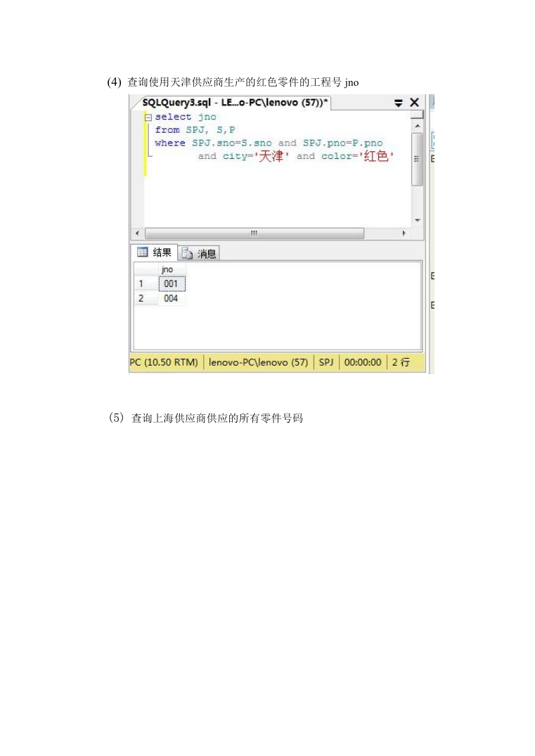Click SPJ.sno=S.sno condition text
Screen dimensions: 535x756
pos(232,143)
